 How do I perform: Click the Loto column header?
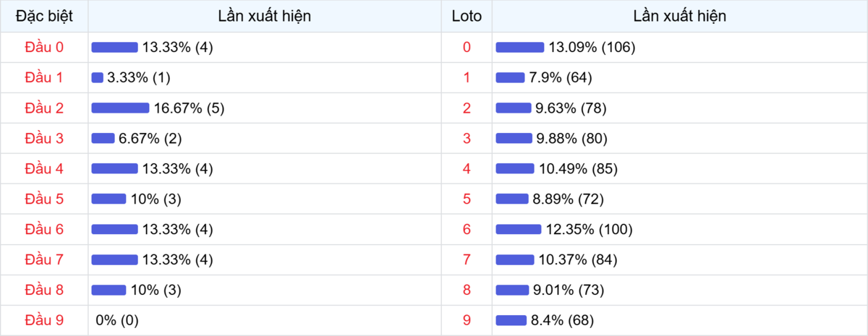[x=467, y=16]
